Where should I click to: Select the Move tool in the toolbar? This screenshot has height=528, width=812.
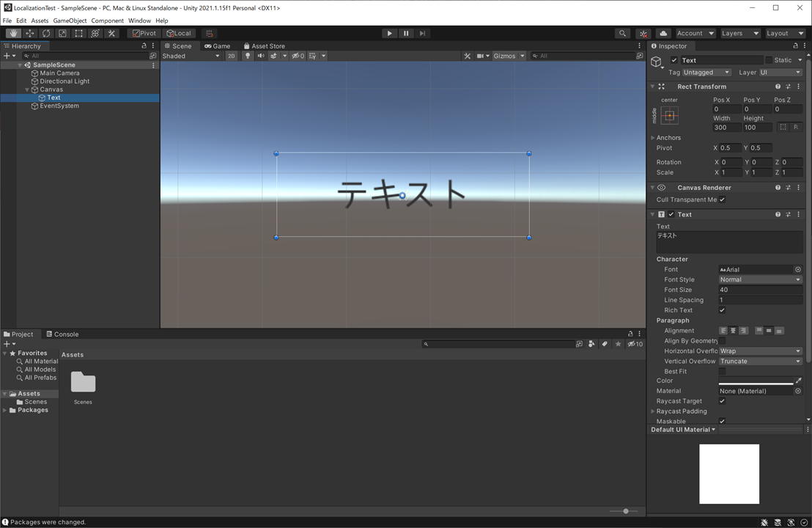pyautogui.click(x=29, y=33)
